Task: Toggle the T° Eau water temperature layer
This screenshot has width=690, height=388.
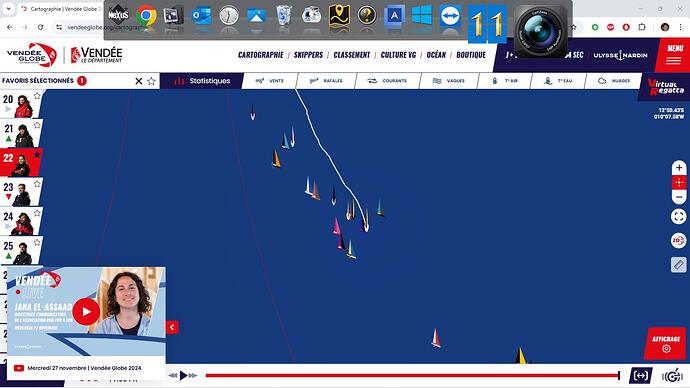Action: point(558,81)
